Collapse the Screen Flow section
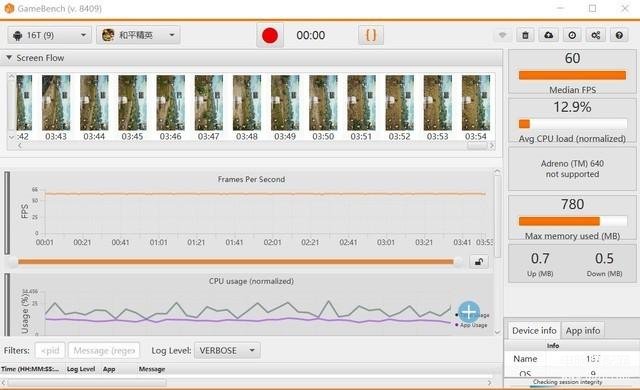The width and height of the screenshot is (640, 390). [x=9, y=58]
